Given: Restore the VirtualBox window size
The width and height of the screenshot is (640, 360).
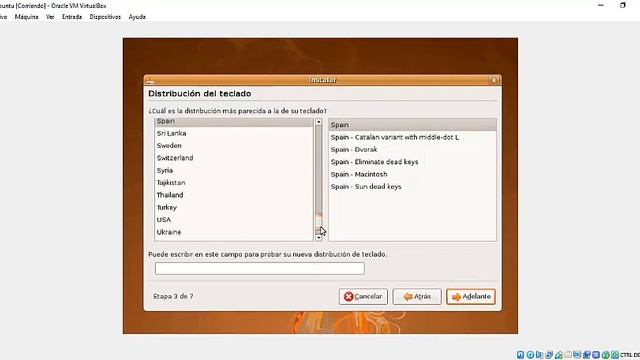Looking at the screenshot, I should [622, 5].
